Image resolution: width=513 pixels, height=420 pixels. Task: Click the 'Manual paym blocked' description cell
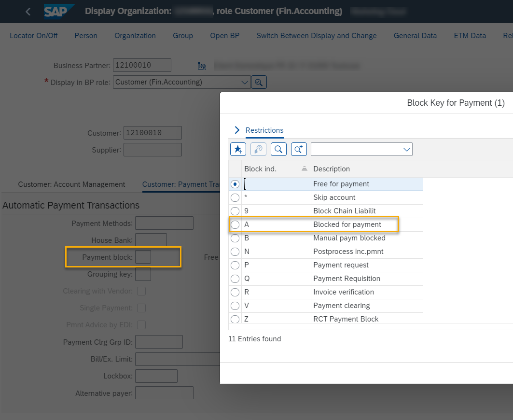367,238
